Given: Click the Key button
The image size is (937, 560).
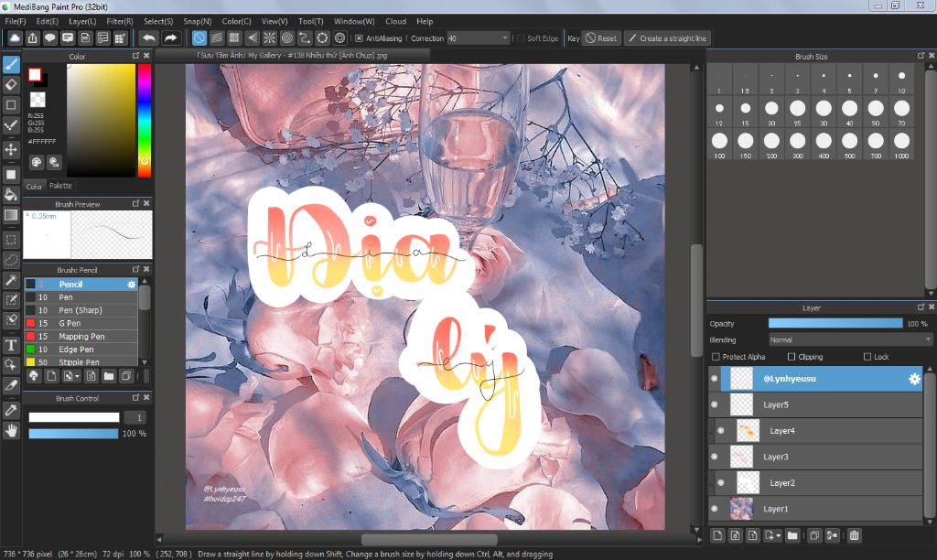Looking at the screenshot, I should coord(573,38).
